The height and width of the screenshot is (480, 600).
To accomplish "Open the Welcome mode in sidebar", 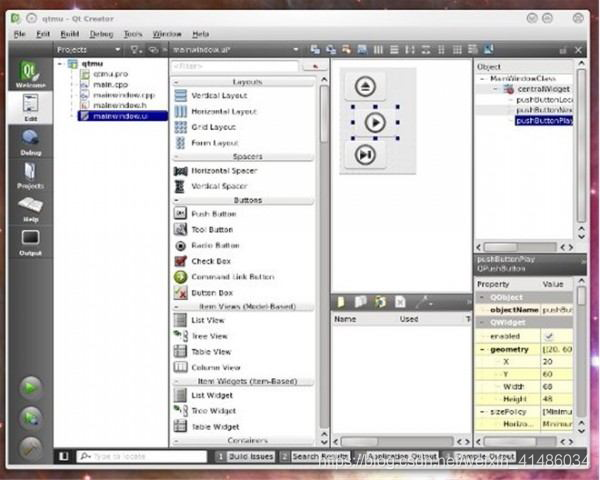I will [30, 74].
